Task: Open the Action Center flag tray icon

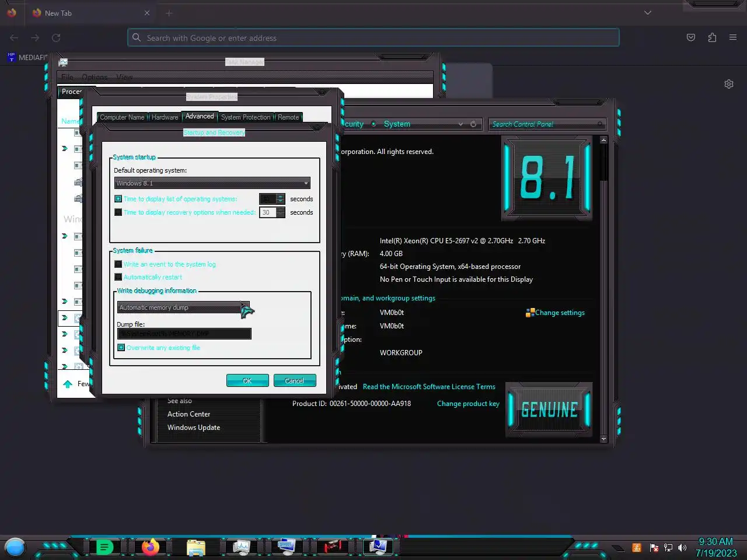Action: coord(654,548)
